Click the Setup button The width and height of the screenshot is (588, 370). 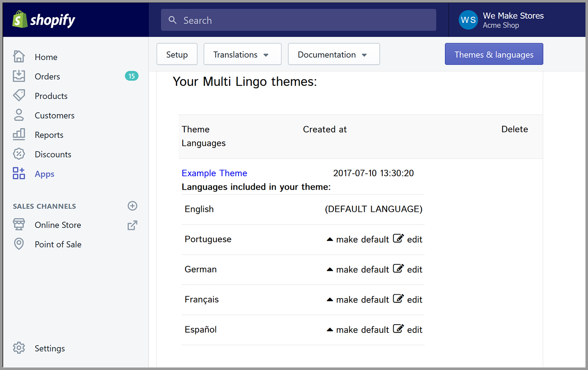177,54
